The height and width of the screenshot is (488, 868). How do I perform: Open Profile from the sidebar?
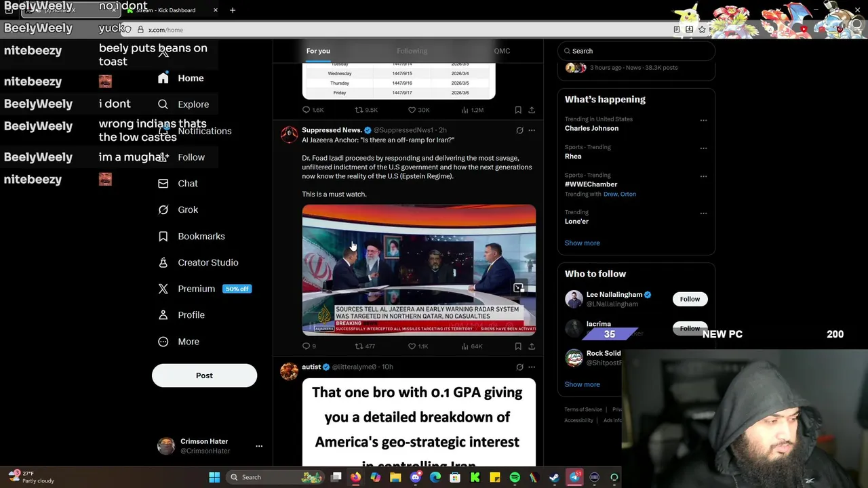coord(181,315)
